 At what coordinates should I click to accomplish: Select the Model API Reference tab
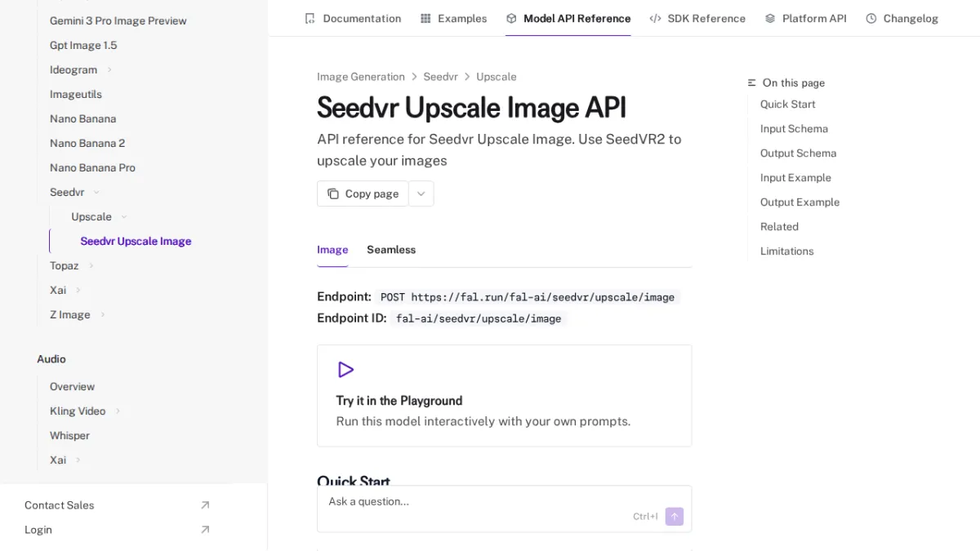(568, 18)
